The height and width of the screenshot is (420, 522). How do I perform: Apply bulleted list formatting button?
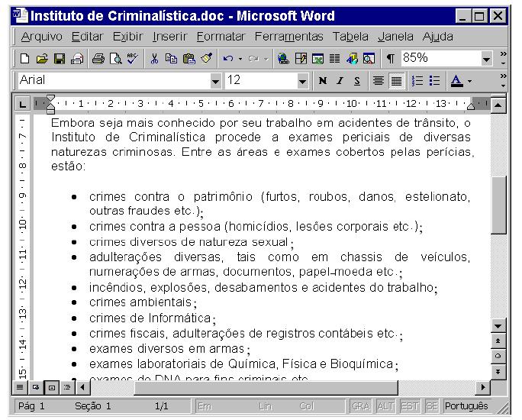coord(434,81)
